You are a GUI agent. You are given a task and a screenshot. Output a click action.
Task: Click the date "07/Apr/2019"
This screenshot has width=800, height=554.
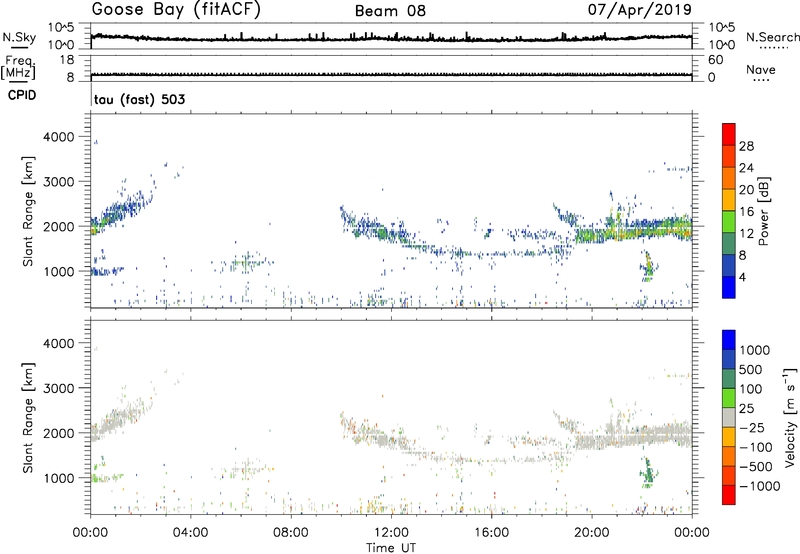click(x=640, y=9)
